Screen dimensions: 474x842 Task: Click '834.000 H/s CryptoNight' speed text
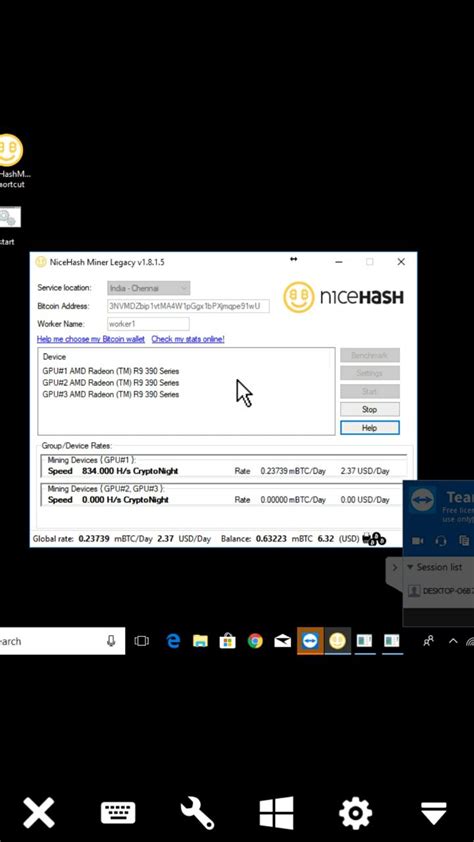[130, 471]
